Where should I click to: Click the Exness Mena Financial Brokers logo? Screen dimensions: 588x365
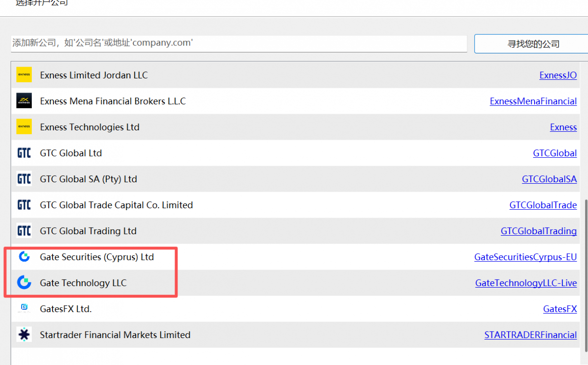click(24, 101)
